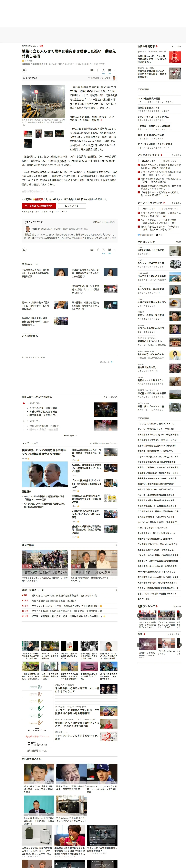The width and height of the screenshot is (186, 868).
Task: Open related article 中山美穂さんの死亡、事件性なし
Action: [x=36, y=273]
